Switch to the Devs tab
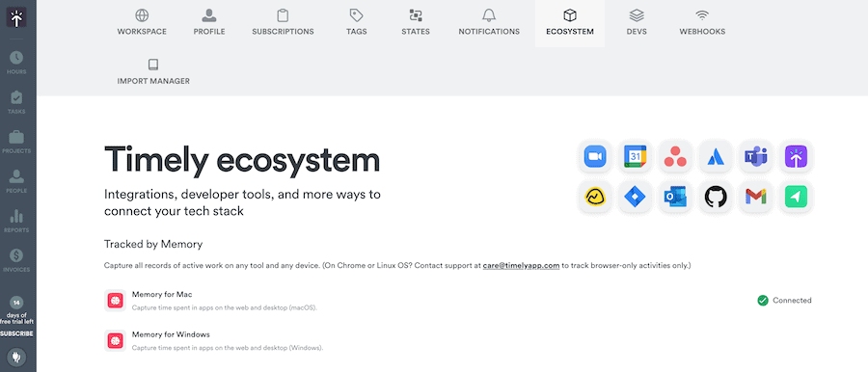Viewport: 868px width, 372px height. tap(637, 23)
